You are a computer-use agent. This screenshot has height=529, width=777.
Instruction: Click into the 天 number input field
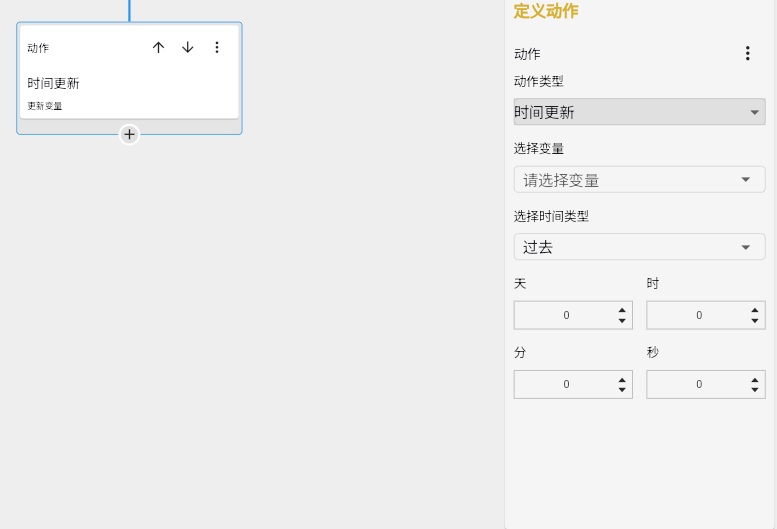pos(565,315)
